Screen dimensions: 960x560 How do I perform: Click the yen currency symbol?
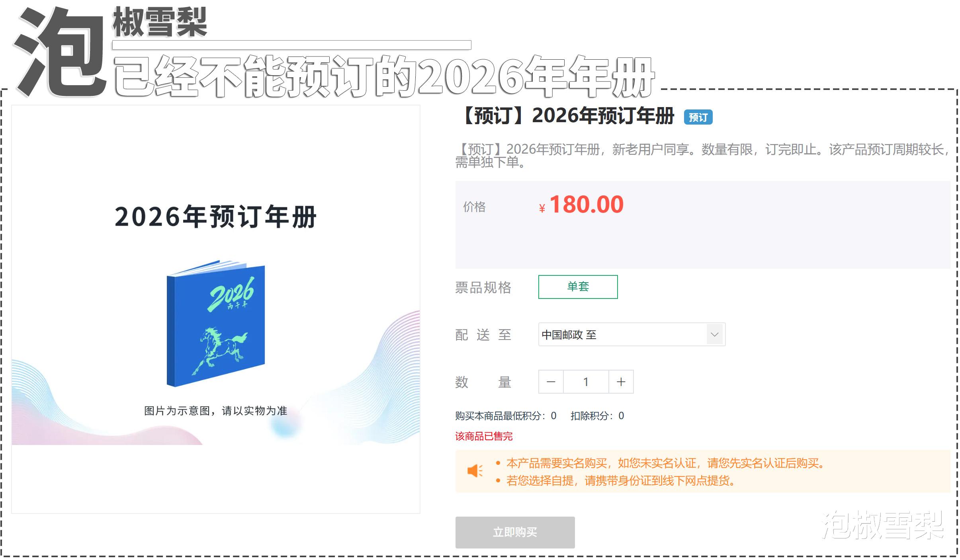point(542,209)
